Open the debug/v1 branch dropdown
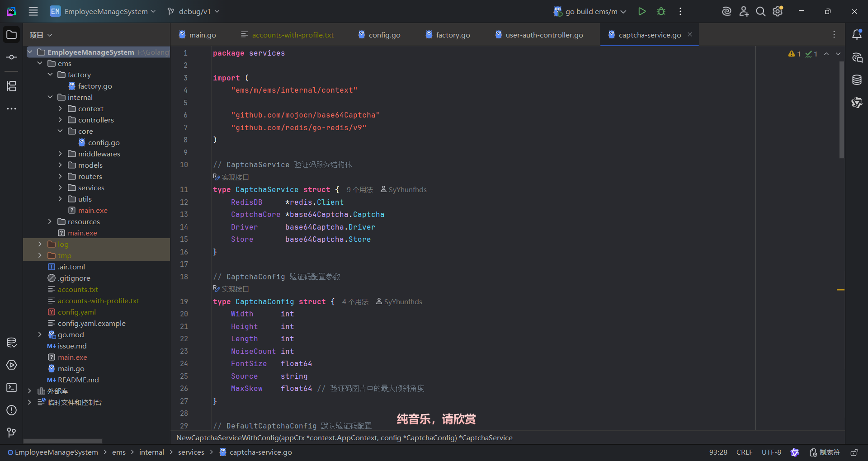This screenshot has height=461, width=868. 193,11
